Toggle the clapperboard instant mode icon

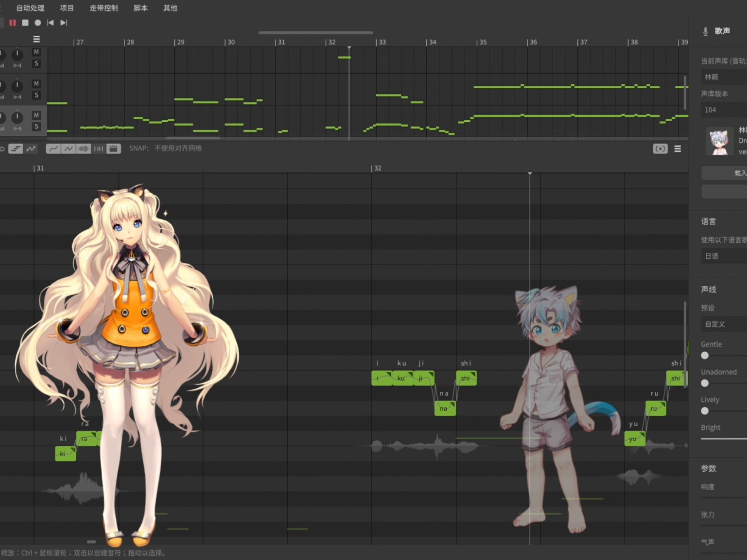pyautogui.click(x=114, y=149)
